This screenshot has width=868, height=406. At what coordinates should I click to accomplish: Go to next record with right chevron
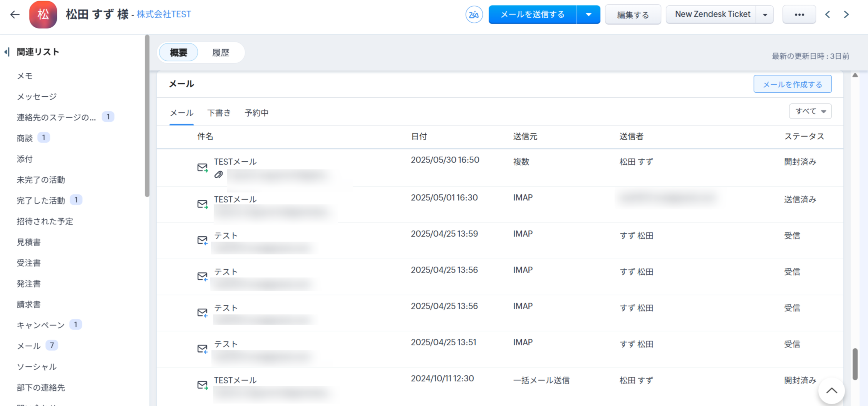846,15
